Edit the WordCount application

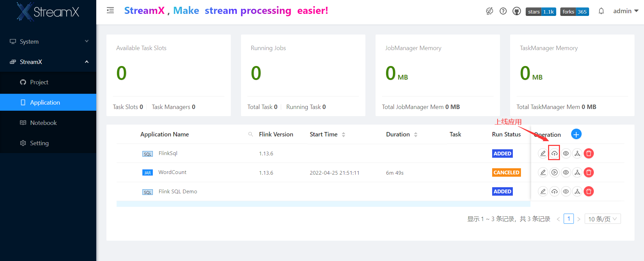[x=543, y=172]
